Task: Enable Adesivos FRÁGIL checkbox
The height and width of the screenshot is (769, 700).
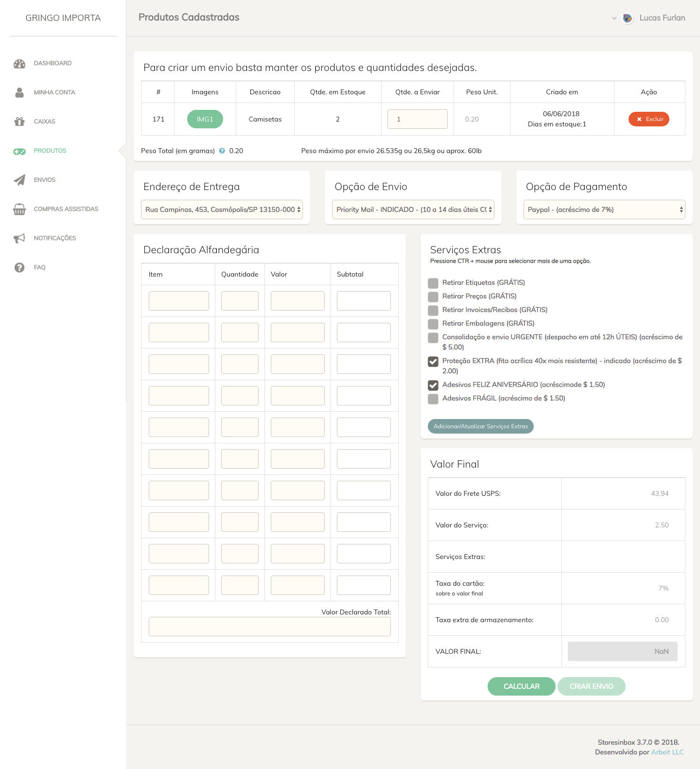Action: pos(433,399)
